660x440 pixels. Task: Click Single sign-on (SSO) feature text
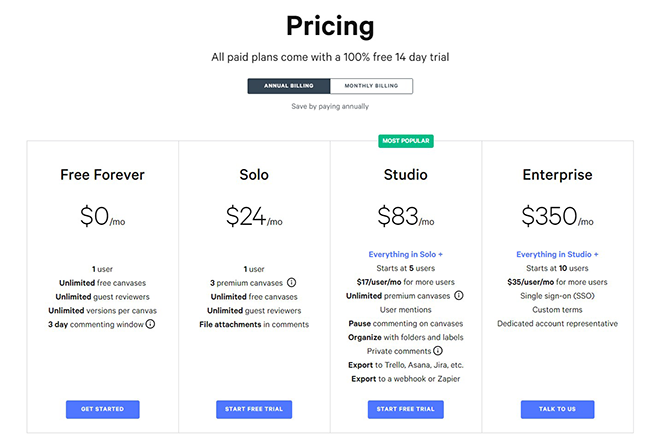pyautogui.click(x=557, y=296)
